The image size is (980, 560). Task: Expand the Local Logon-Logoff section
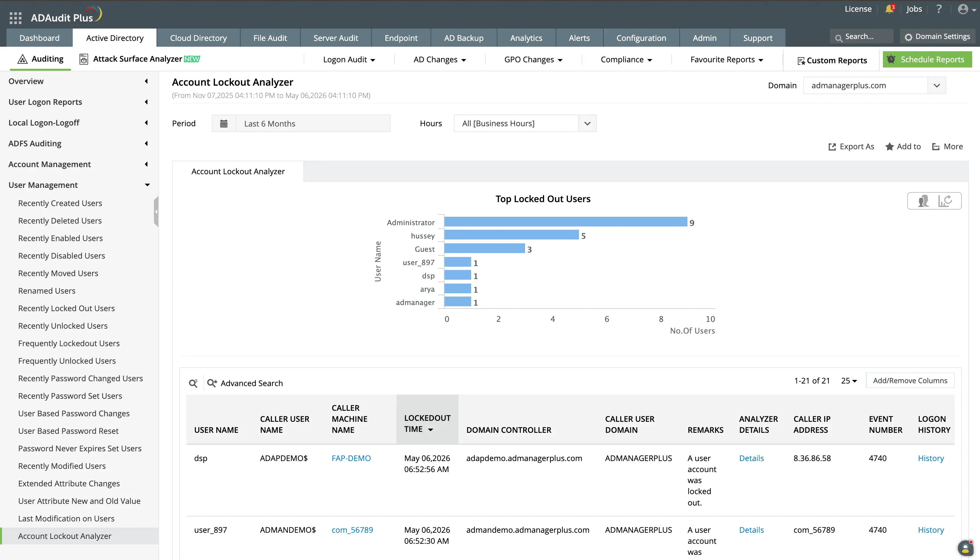point(79,123)
